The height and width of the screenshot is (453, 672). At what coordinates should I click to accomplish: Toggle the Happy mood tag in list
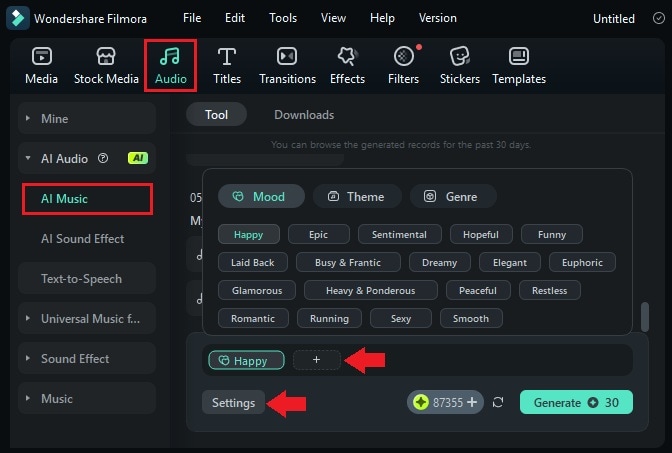click(x=249, y=234)
